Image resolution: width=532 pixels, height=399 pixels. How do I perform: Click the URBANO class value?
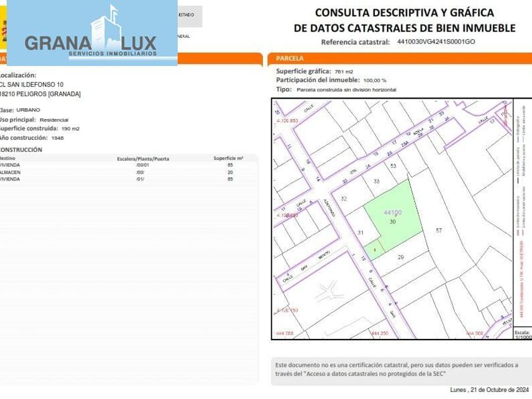pos(28,110)
